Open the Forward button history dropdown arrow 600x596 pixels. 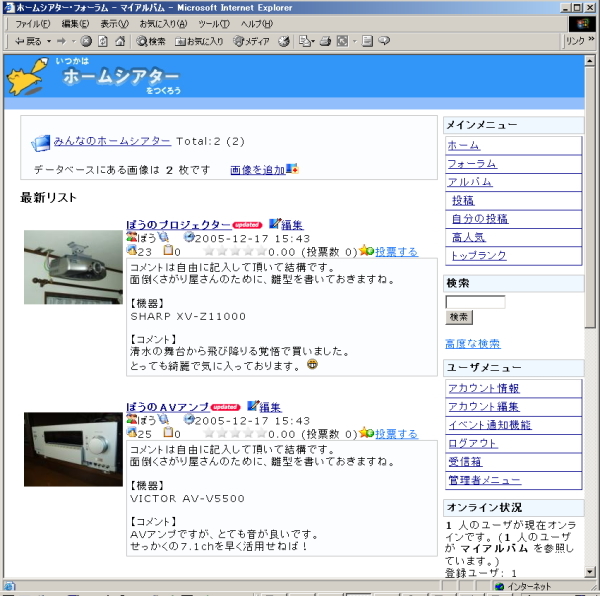pos(73,41)
